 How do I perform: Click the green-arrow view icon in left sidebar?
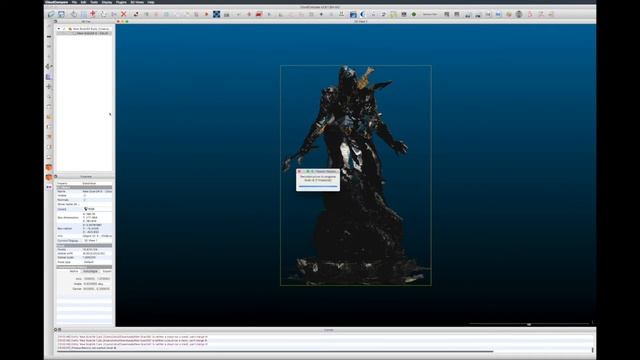[x=49, y=67]
